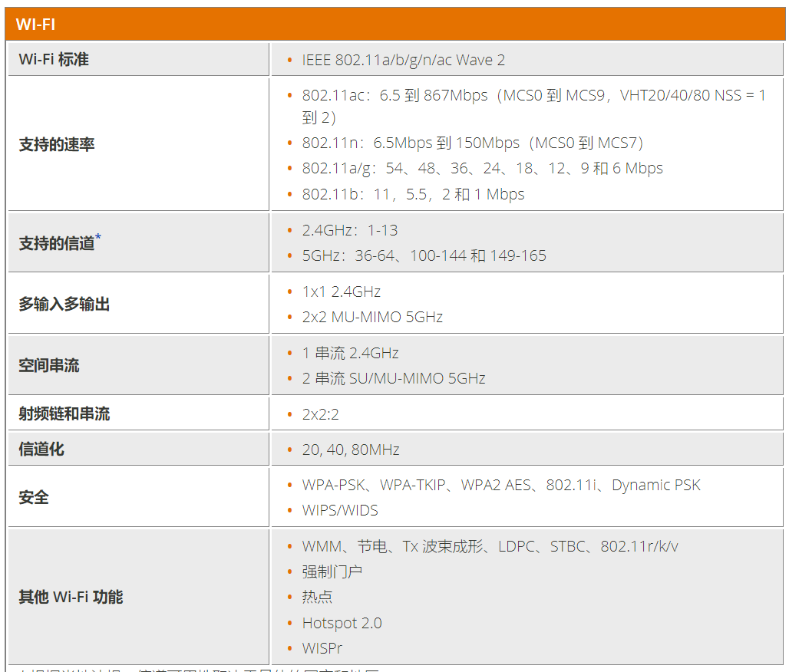The height and width of the screenshot is (672, 789).
Task: Click the 802.11n 6.5Mbps rate entry
Action: 472,143
